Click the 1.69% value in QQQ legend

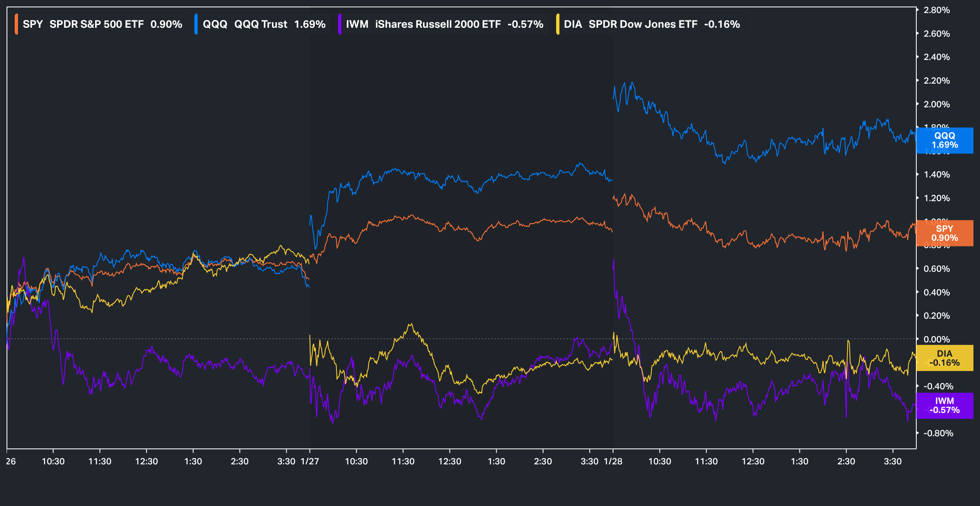pyautogui.click(x=310, y=24)
